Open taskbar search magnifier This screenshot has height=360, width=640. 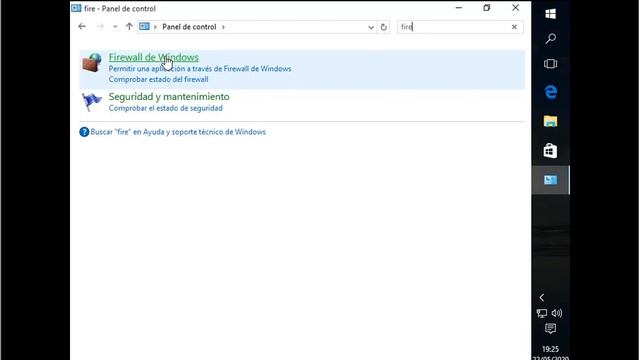point(550,39)
